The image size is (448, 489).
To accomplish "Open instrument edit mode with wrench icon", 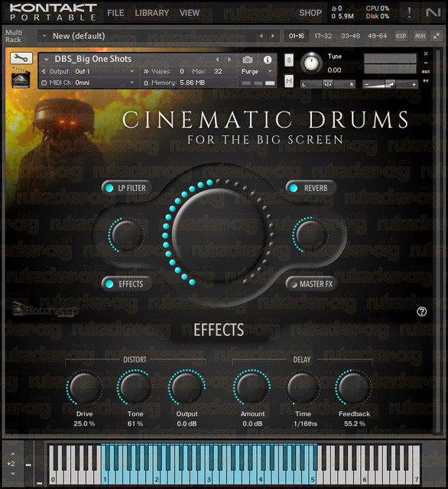I will pos(21,58).
